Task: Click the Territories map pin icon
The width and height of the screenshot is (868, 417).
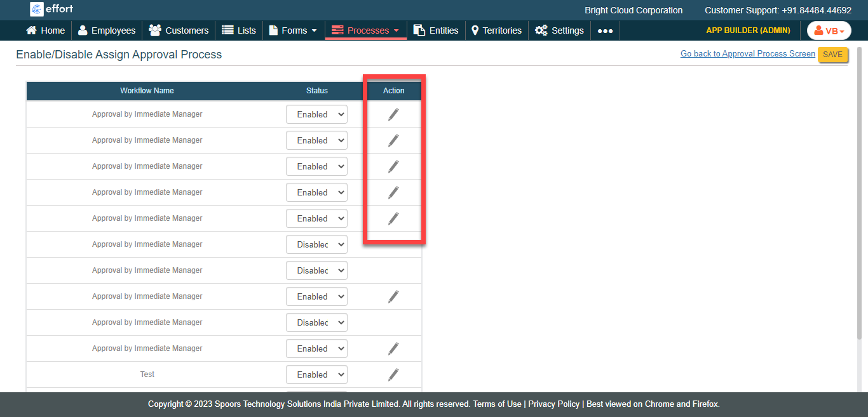Action: (x=475, y=30)
